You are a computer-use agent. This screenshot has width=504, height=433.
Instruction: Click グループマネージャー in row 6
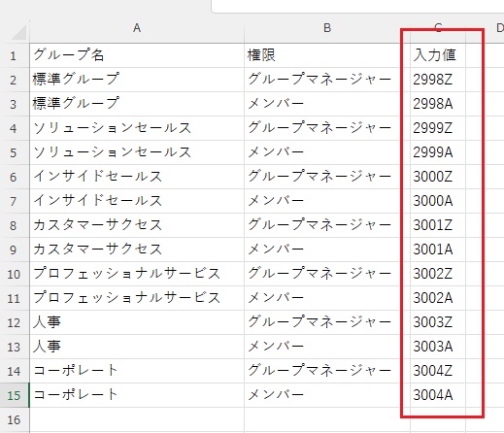pos(327,177)
